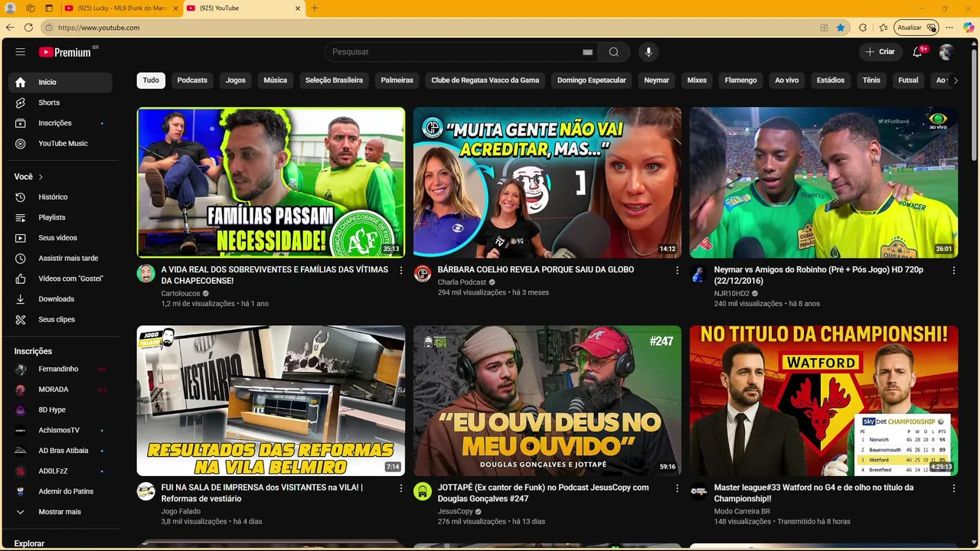Open the hamburger guide menu
The height and width of the screenshot is (551, 980).
pos(21,52)
